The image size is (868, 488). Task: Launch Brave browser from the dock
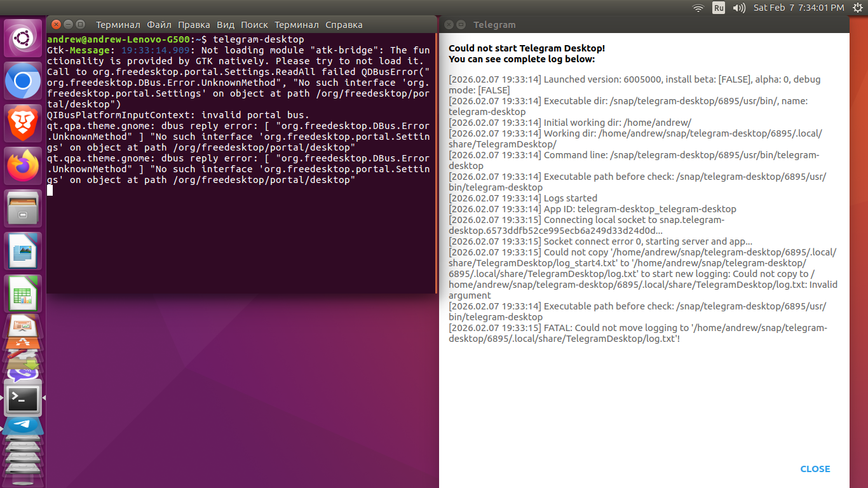tap(23, 123)
